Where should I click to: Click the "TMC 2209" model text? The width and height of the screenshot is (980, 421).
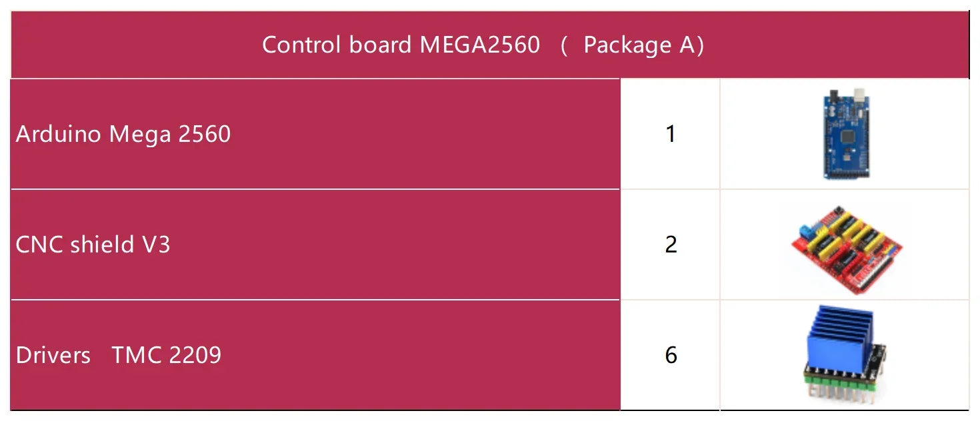coord(167,355)
